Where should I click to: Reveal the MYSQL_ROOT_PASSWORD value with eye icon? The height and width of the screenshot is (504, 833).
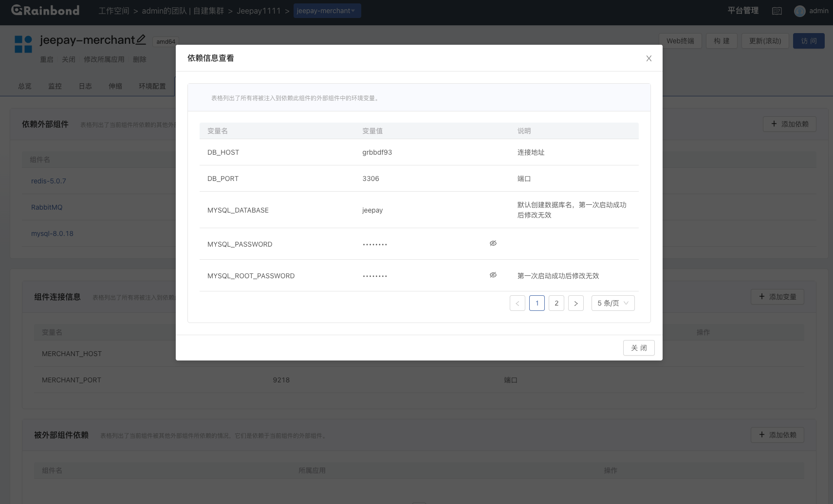493,275
